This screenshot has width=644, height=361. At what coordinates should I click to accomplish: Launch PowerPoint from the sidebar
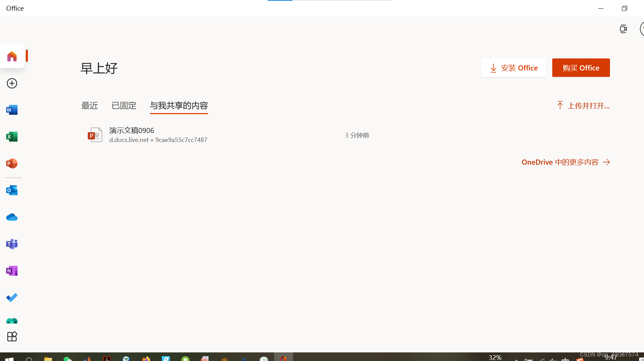(12, 163)
